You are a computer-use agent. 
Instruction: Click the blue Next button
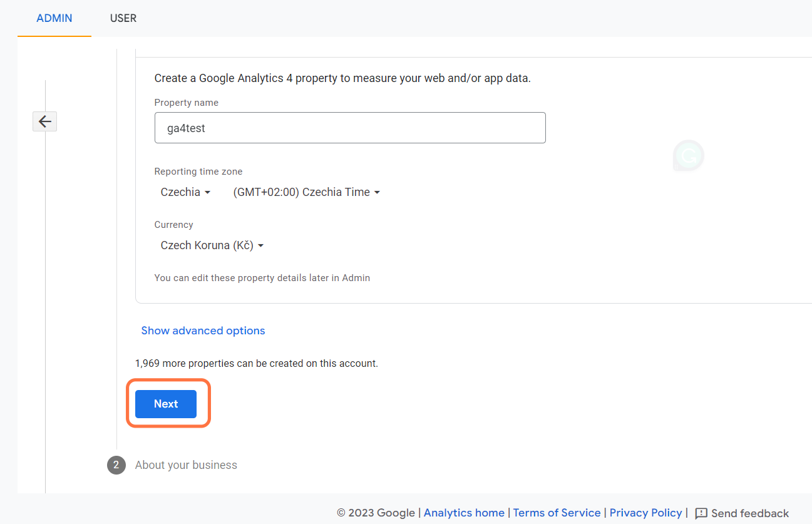pos(166,404)
